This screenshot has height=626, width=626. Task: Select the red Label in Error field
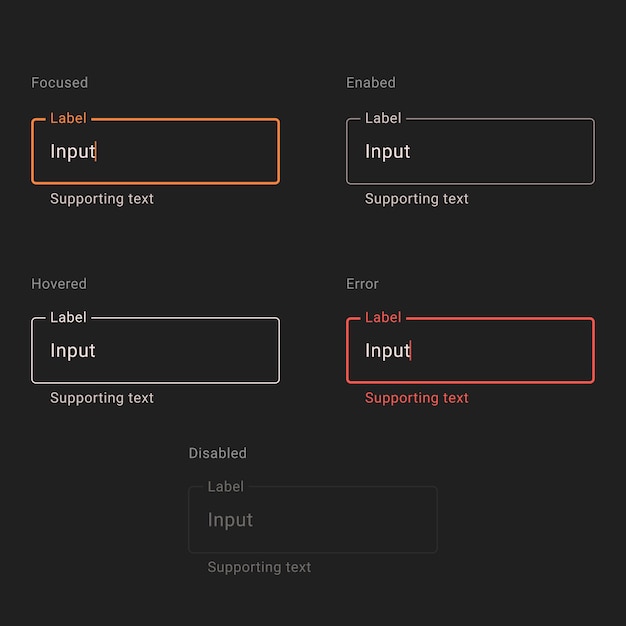(x=383, y=317)
